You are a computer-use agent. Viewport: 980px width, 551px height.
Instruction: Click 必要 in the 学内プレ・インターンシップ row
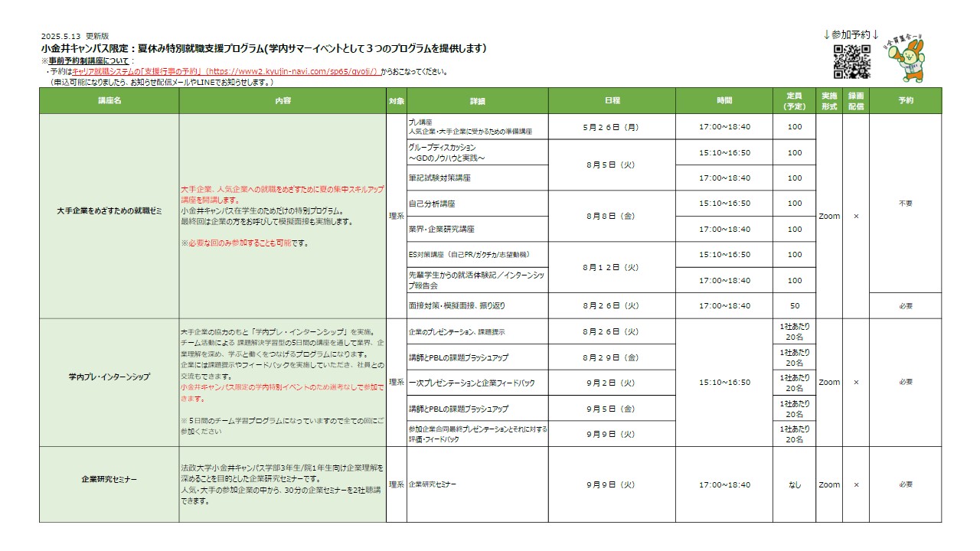906,382
